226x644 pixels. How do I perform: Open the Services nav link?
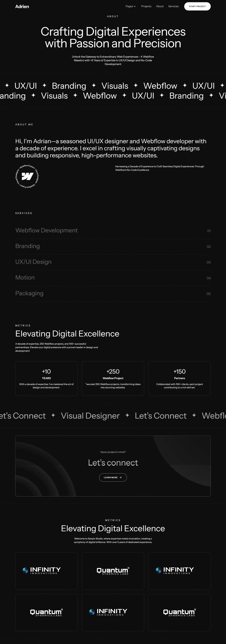point(173,6)
